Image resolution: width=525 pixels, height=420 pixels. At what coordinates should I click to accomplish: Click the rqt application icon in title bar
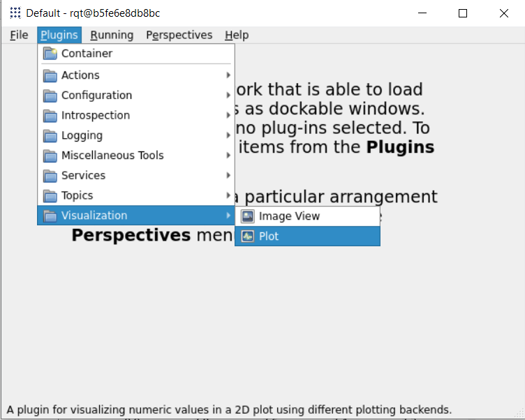pos(15,13)
